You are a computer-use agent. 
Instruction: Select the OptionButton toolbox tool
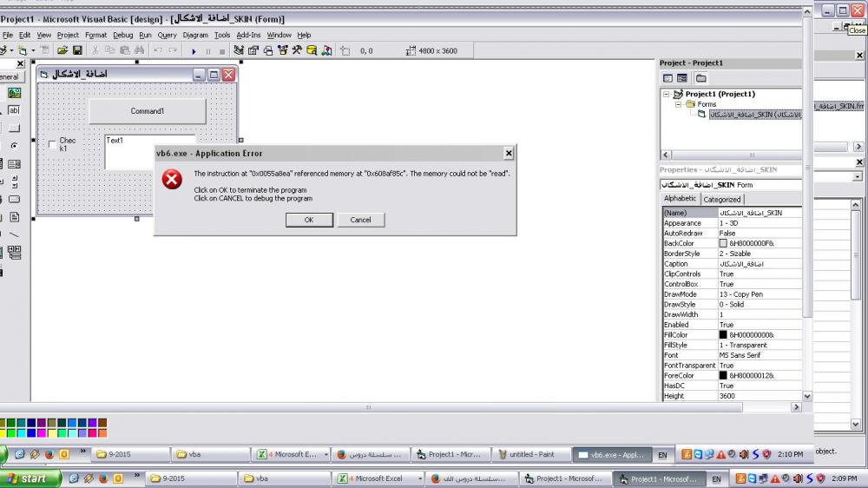pyautogui.click(x=15, y=146)
